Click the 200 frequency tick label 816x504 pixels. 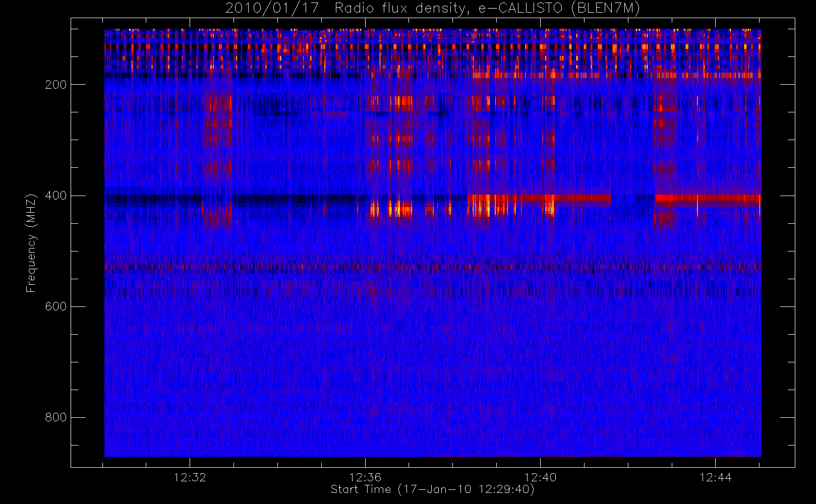[x=55, y=85]
